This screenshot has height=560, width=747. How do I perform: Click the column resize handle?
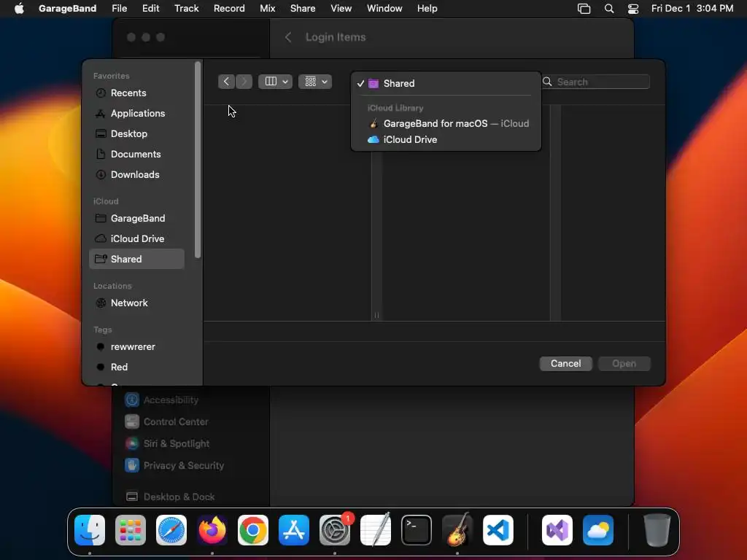(x=376, y=315)
